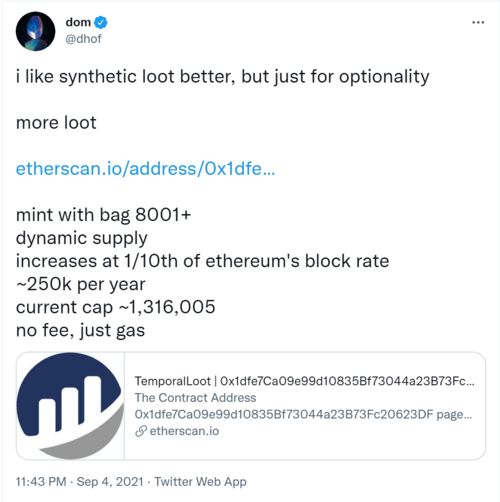
Task: Click the tweet timestamp 11:43 PM
Action: 41,482
